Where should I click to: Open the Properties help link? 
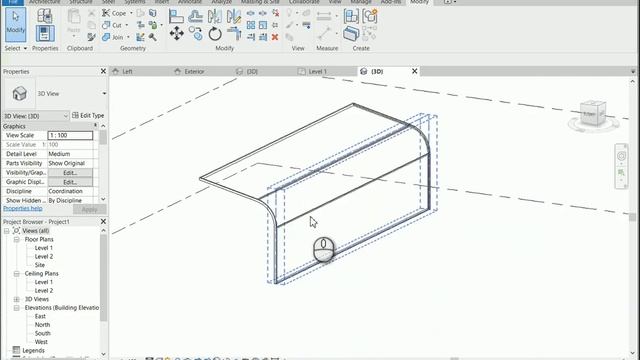pyautogui.click(x=22, y=209)
